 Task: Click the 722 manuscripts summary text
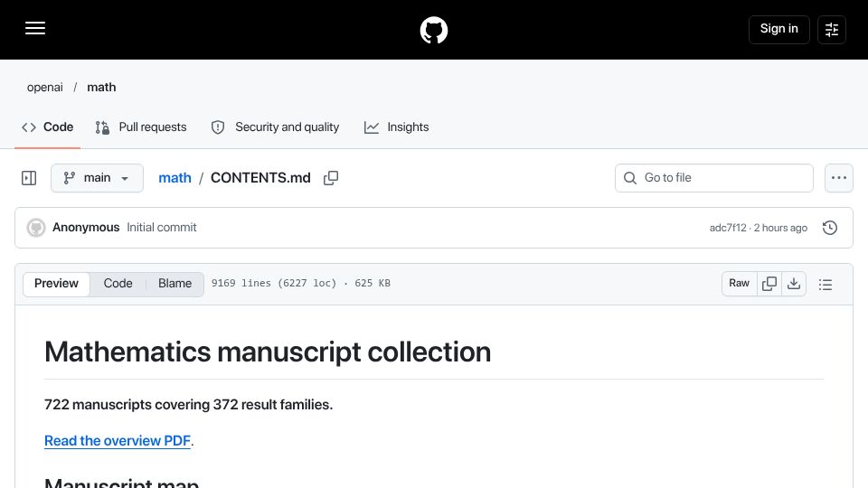(x=188, y=405)
